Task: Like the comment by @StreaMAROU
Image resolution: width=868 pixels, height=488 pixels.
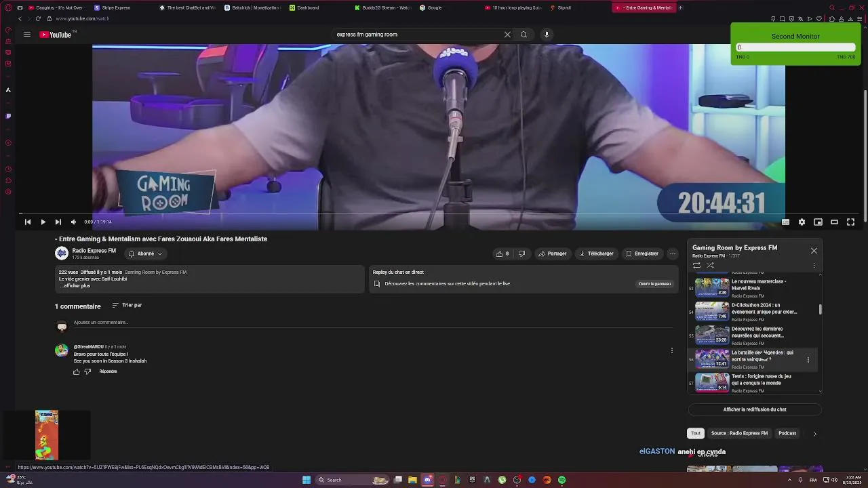Action: (77, 371)
